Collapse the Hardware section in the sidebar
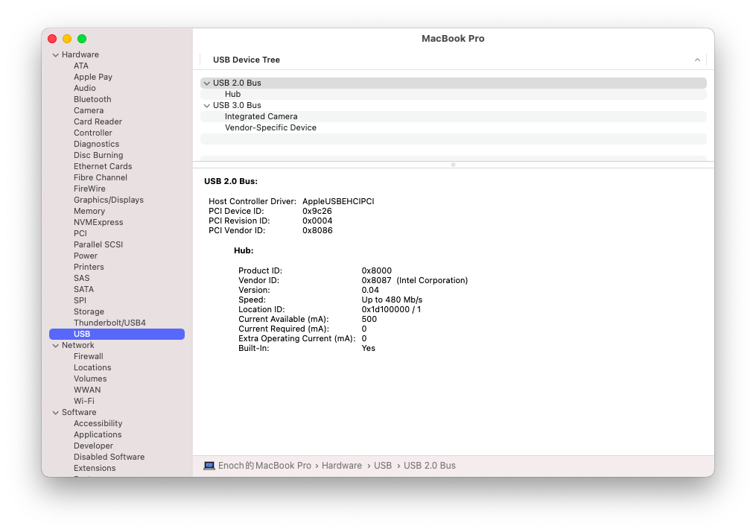Screen dimensions: 756x532 [x=55, y=54]
